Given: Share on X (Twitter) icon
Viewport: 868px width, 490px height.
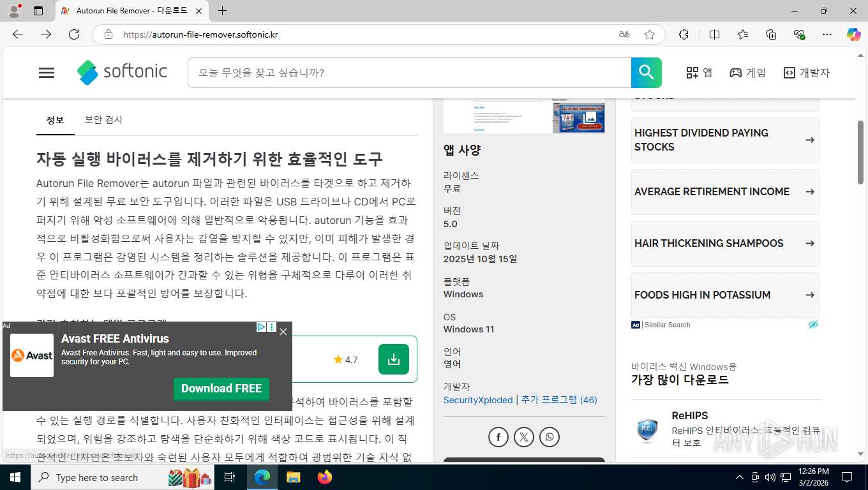Looking at the screenshot, I should 524,437.
